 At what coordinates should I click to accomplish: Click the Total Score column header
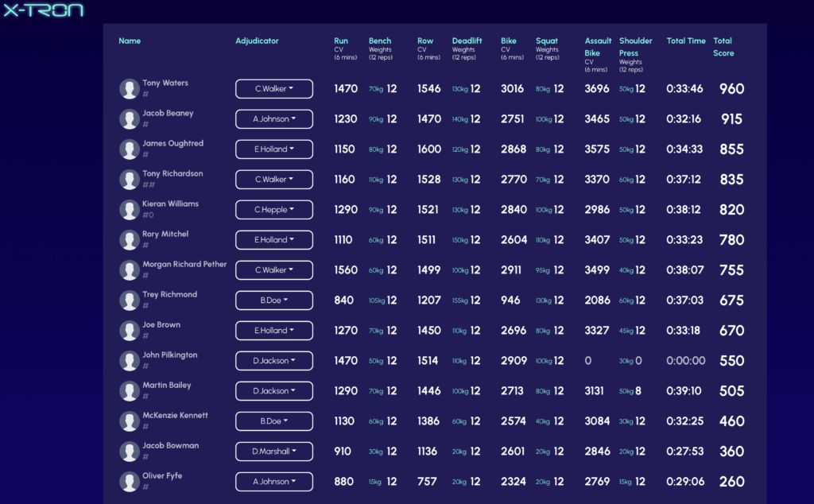pos(723,47)
